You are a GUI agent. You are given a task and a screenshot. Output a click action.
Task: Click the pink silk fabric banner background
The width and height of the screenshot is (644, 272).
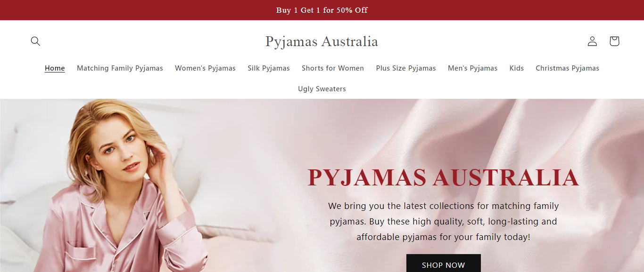[566, 132]
